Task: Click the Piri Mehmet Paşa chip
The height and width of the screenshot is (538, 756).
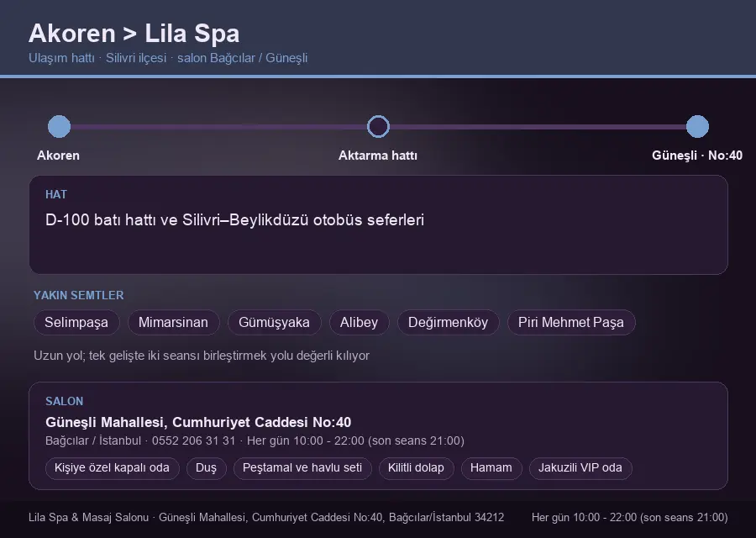Action: (x=571, y=322)
